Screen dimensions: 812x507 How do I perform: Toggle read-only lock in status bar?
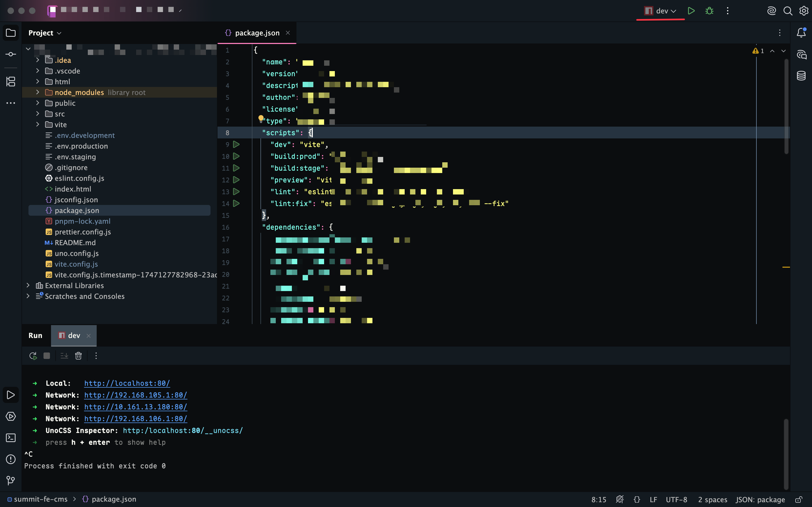(799, 499)
